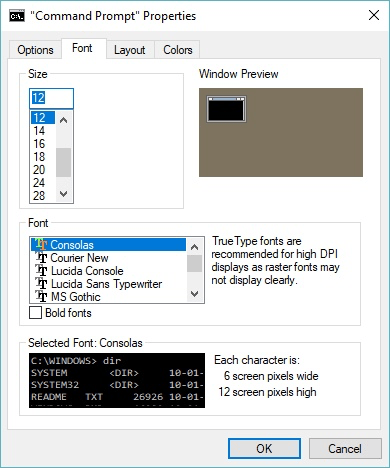Close the Properties dialog window
The width and height of the screenshot is (390, 468).
pos(374,15)
